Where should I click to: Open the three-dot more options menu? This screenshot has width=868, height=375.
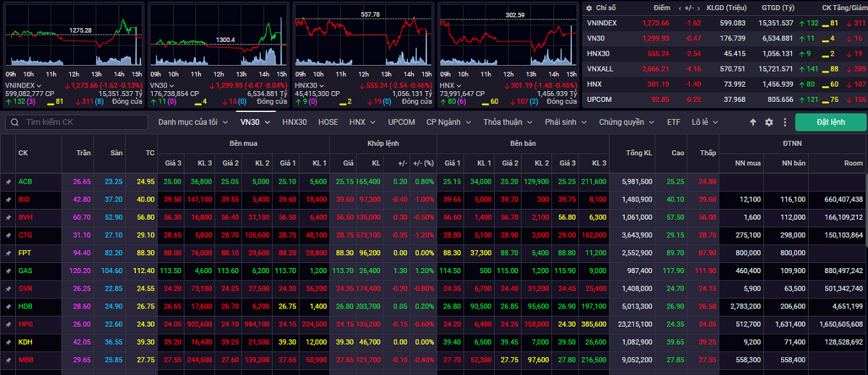pyautogui.click(x=785, y=122)
